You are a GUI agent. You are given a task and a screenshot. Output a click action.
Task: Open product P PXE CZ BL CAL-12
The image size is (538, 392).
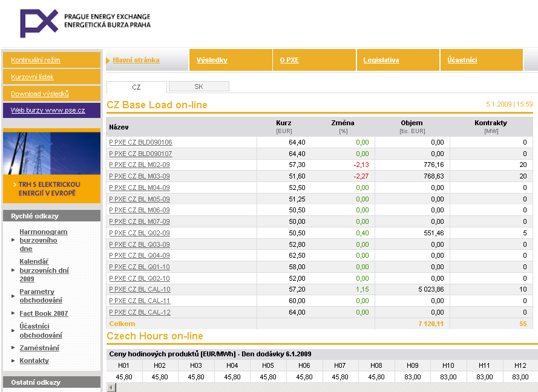point(140,312)
